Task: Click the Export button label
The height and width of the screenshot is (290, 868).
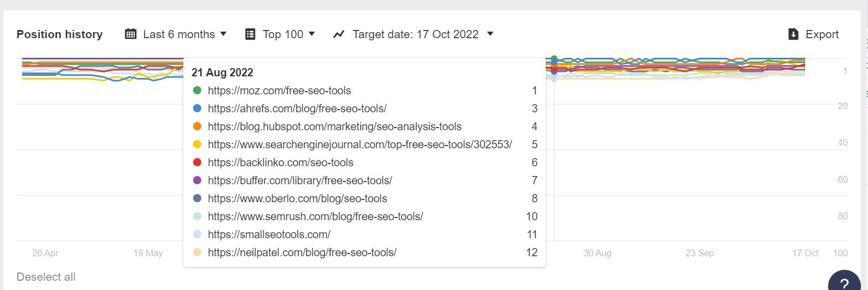Action: click(x=822, y=34)
